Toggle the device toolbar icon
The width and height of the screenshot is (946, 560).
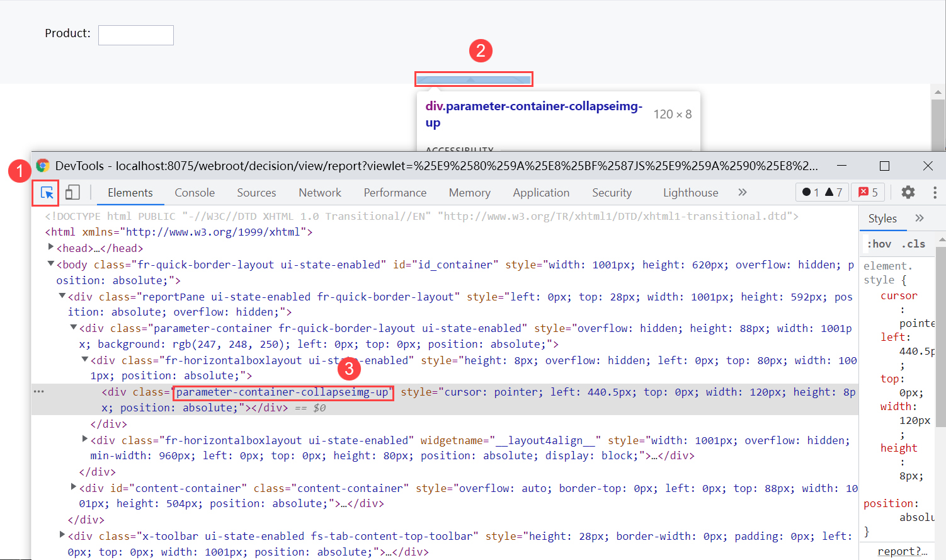click(x=72, y=193)
